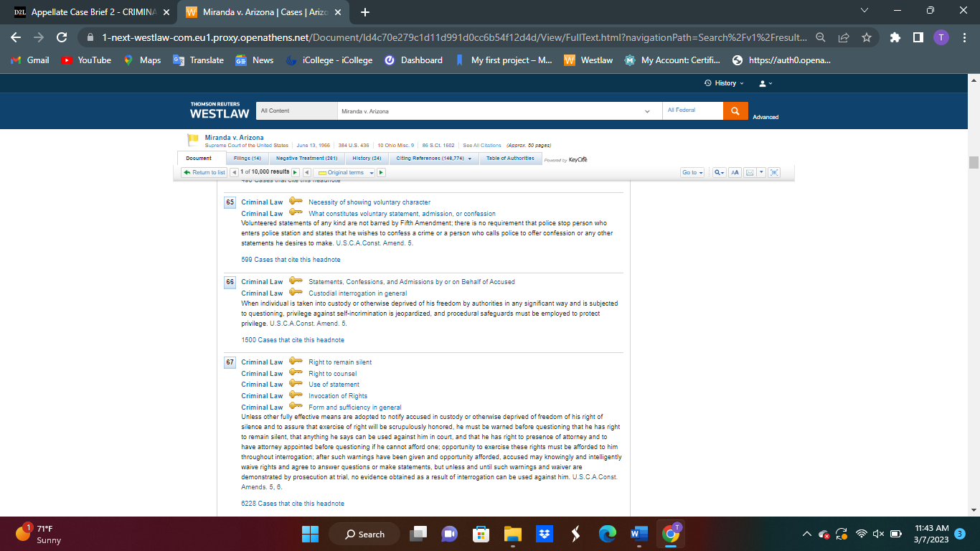
Task: Toggle full screen document view icon
Action: point(774,172)
